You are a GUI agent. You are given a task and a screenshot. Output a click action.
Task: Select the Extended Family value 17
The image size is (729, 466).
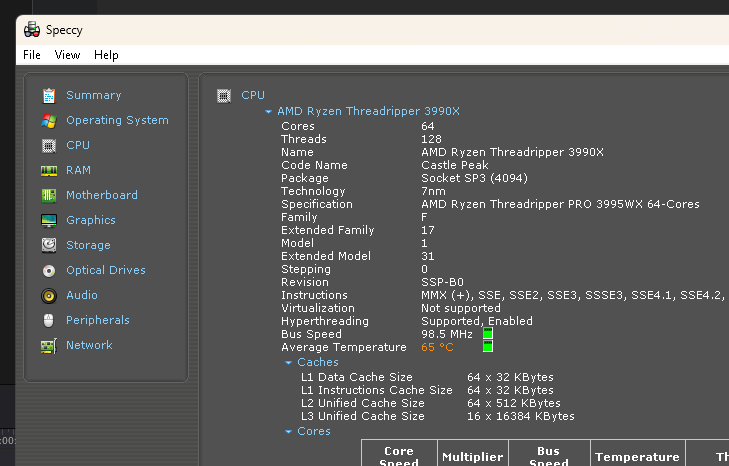pos(428,230)
